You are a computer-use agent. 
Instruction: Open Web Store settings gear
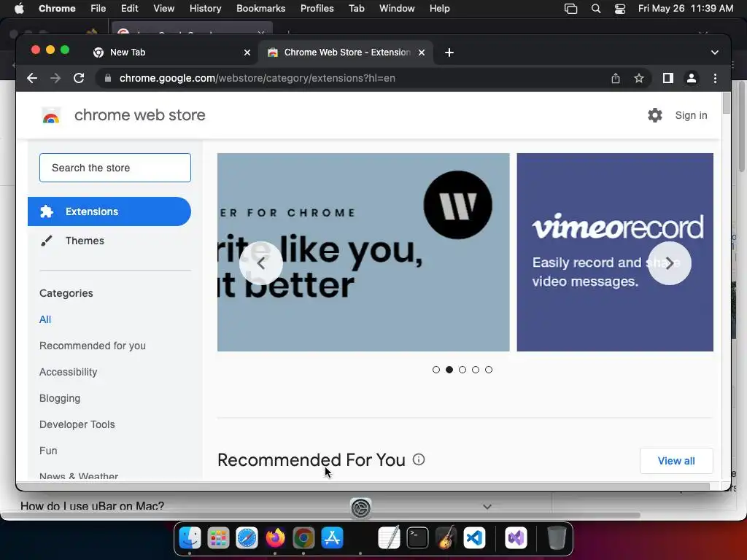point(655,115)
